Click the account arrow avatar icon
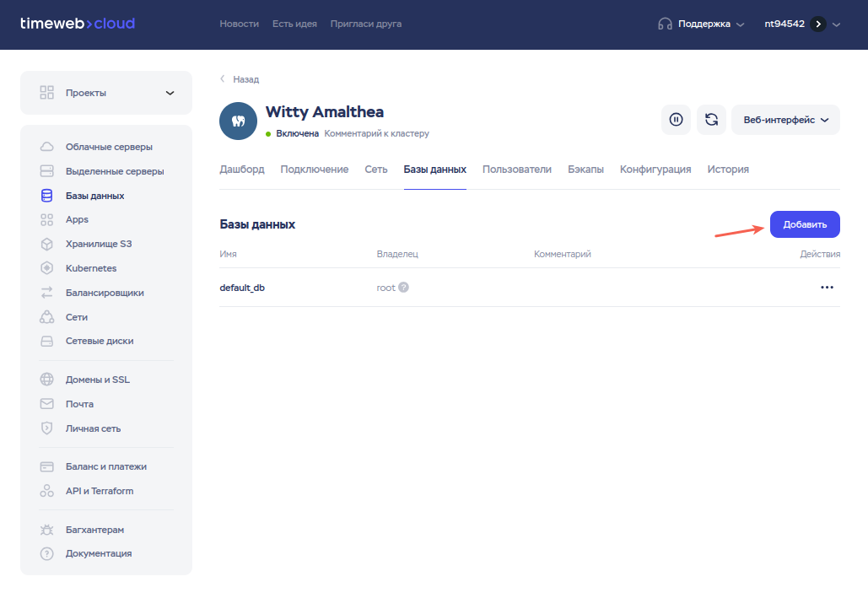The width and height of the screenshot is (868, 598). (x=818, y=24)
